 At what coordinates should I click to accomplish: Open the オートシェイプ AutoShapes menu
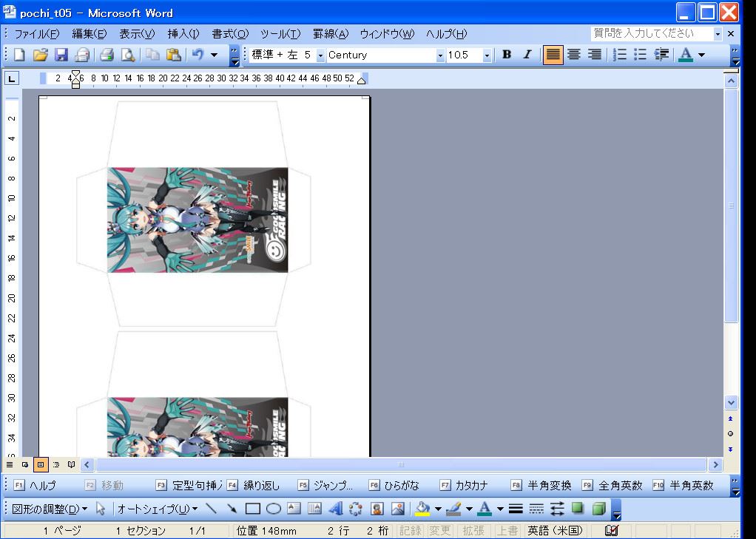[x=158, y=509]
